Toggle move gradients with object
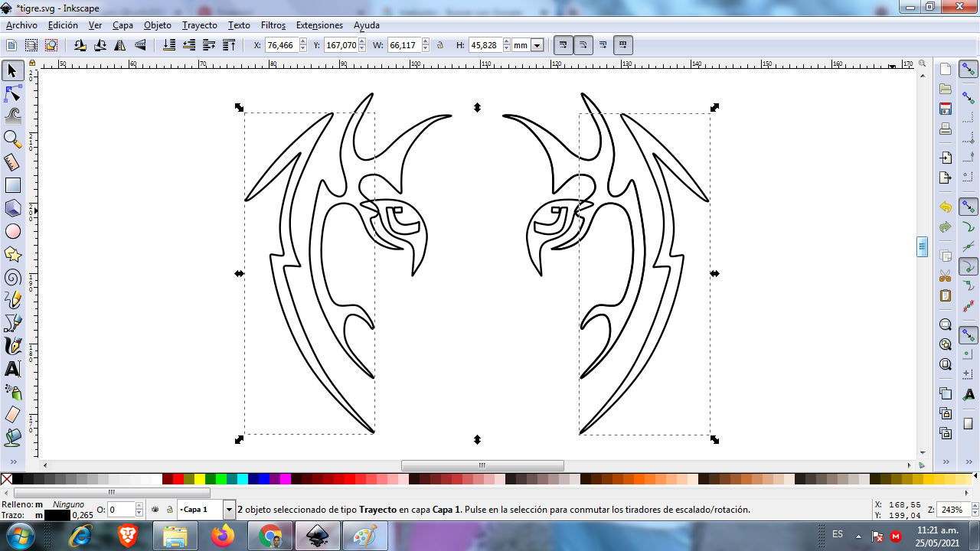The image size is (980, 551). click(603, 45)
